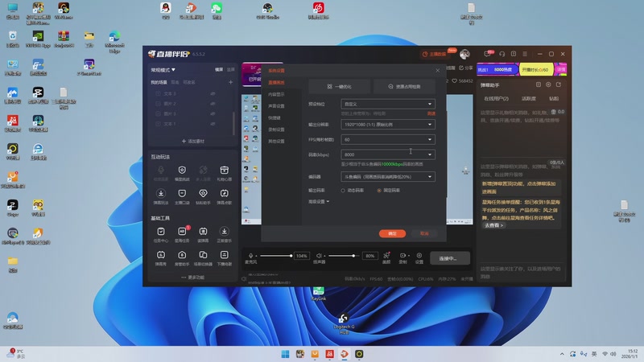Switch layout to 横屏 landscape
Image resolution: width=644 pixels, height=362 pixels.
coord(219,69)
